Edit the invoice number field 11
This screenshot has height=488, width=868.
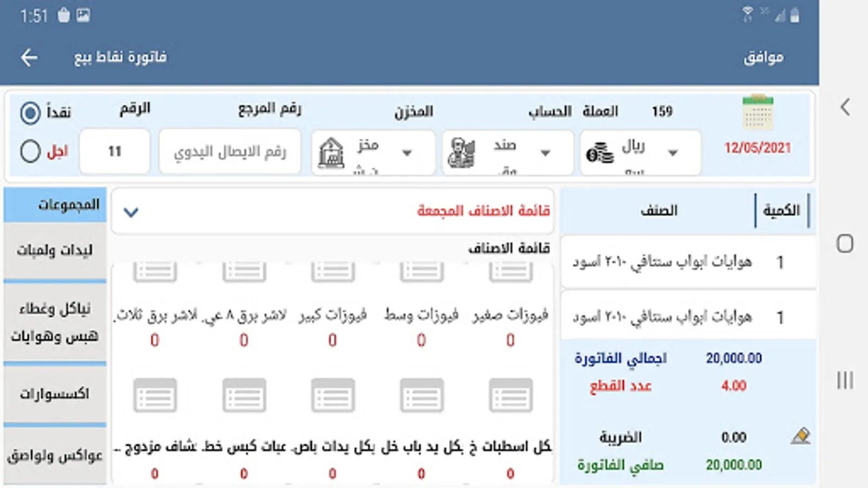click(x=114, y=151)
